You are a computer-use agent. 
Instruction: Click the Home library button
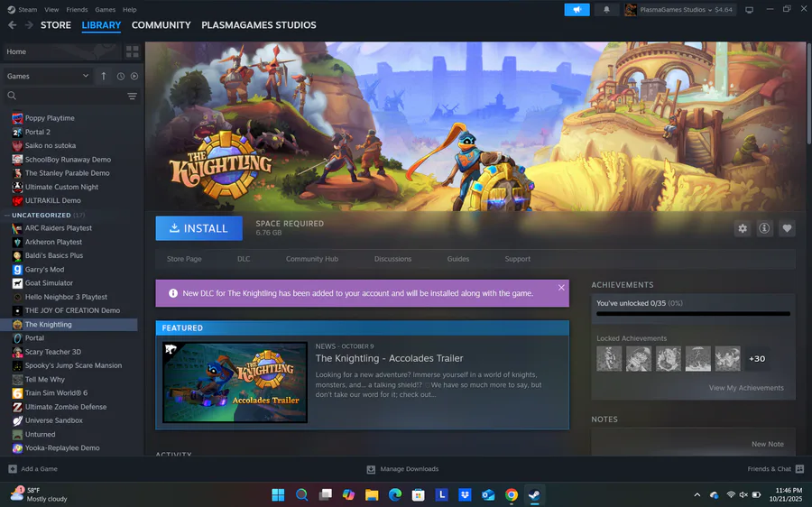click(x=61, y=51)
